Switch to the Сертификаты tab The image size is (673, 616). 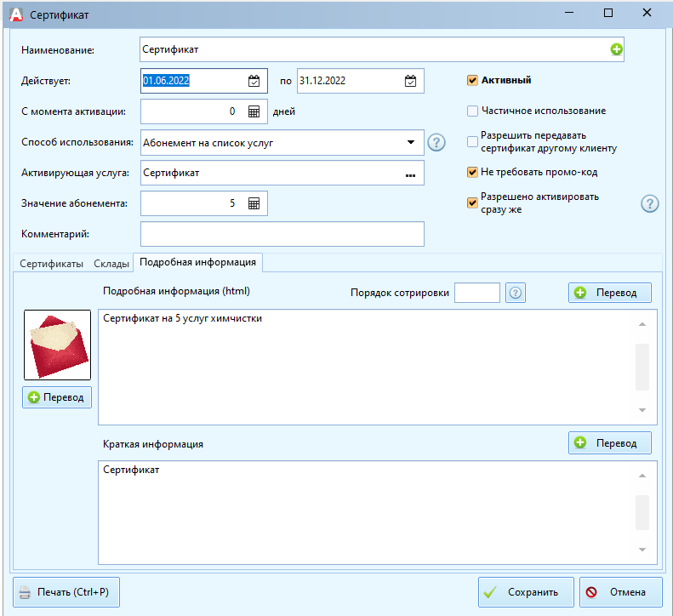pos(52,264)
